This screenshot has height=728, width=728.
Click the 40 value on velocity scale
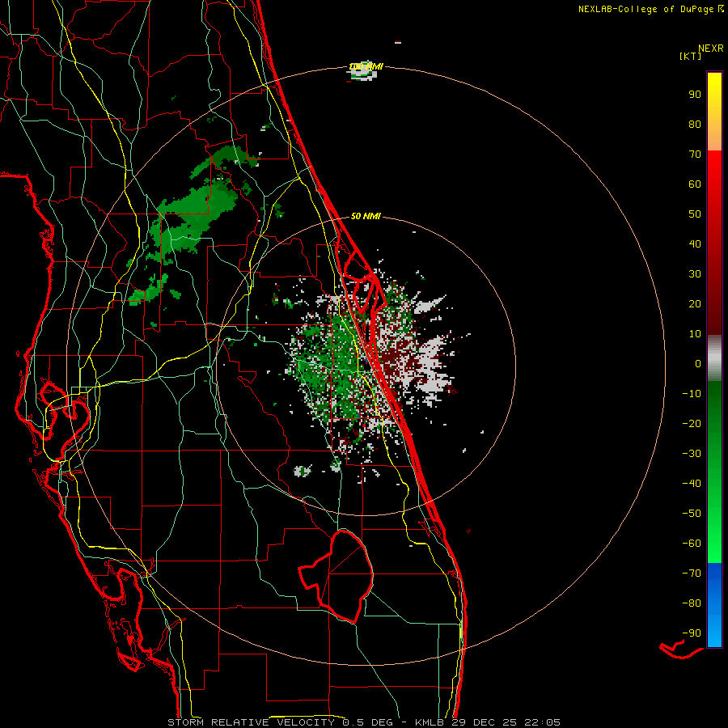click(695, 243)
